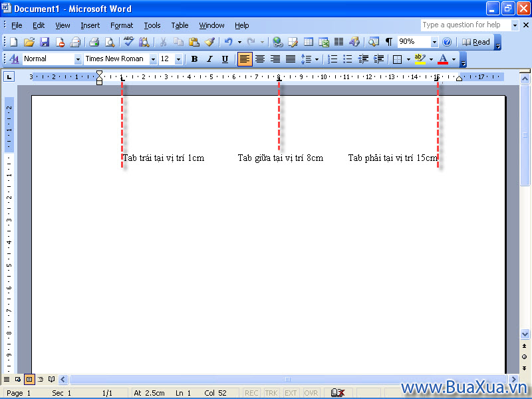Expand border style dropdown arrow
Viewport: 532px width, 399px height.
[408, 59]
